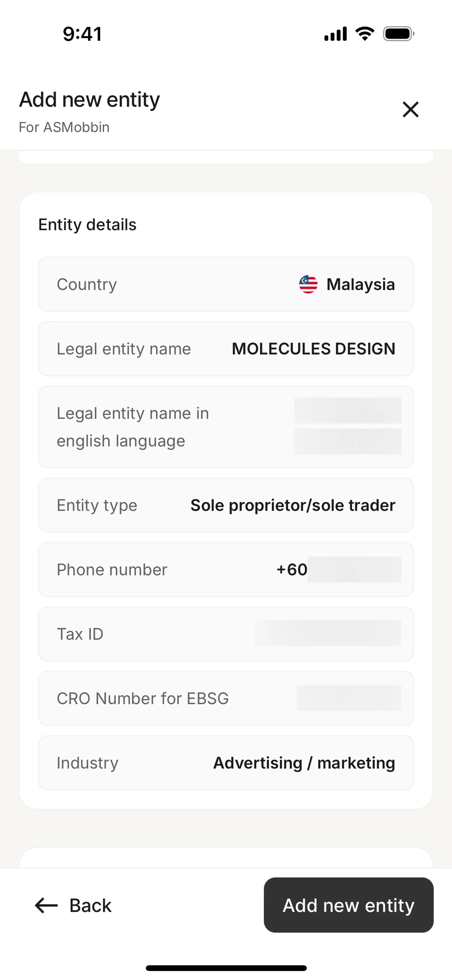Tap the battery status icon
This screenshot has width=452, height=980.
tap(399, 34)
